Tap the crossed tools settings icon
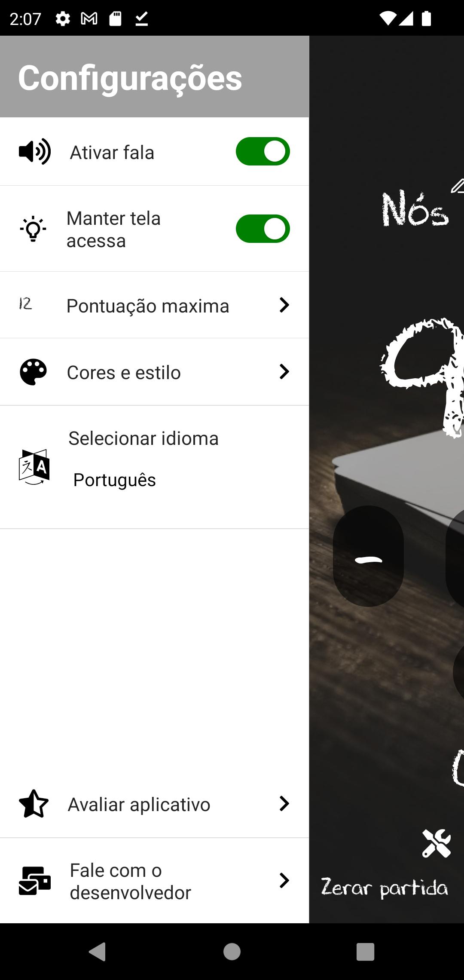464x980 pixels. (x=437, y=843)
